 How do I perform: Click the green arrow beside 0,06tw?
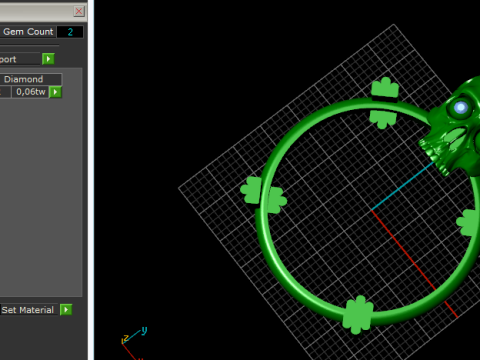[56, 92]
